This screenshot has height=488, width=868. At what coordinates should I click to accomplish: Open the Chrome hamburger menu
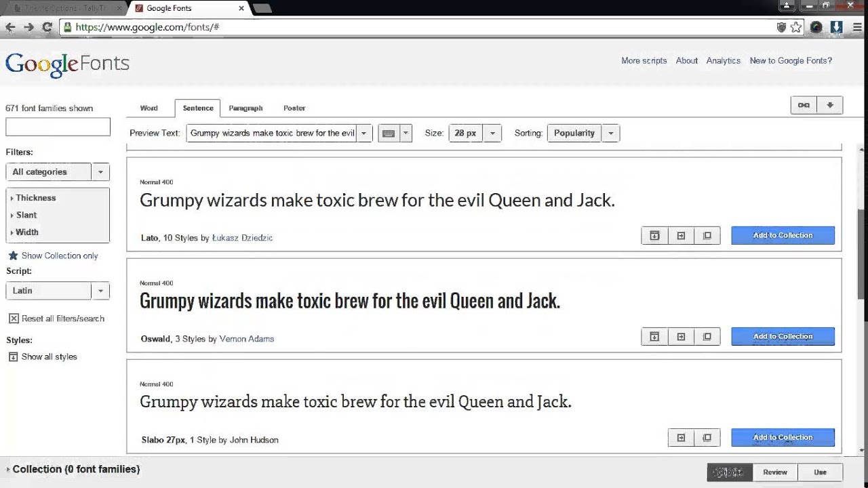[858, 27]
